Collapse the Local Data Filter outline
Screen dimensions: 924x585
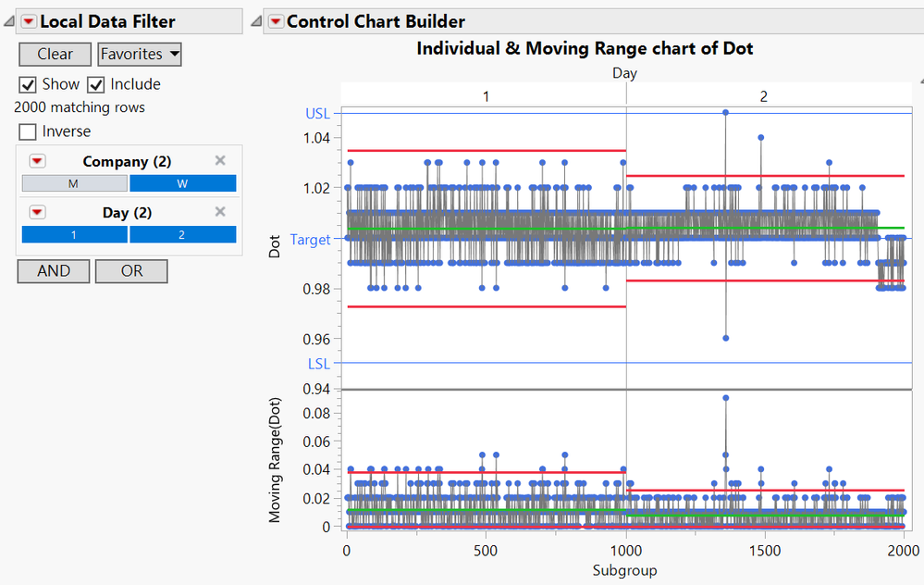click(9, 22)
